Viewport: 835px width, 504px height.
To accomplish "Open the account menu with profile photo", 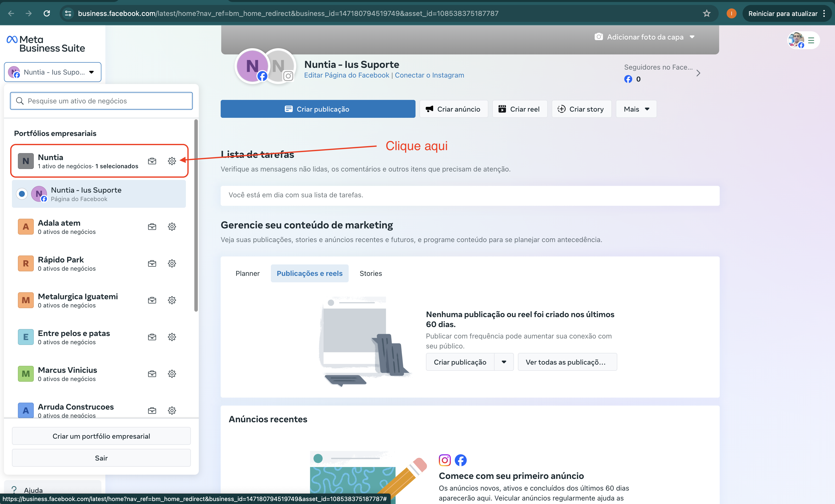I will [x=803, y=40].
